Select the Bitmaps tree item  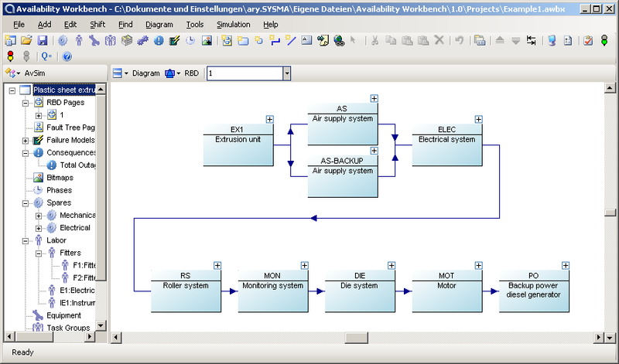60,178
